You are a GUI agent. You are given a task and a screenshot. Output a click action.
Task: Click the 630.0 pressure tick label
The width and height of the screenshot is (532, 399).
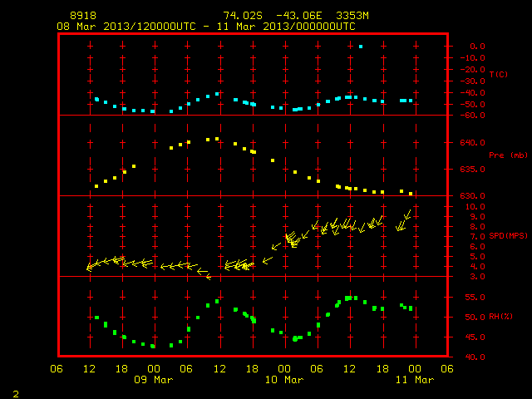pyautogui.click(x=472, y=196)
